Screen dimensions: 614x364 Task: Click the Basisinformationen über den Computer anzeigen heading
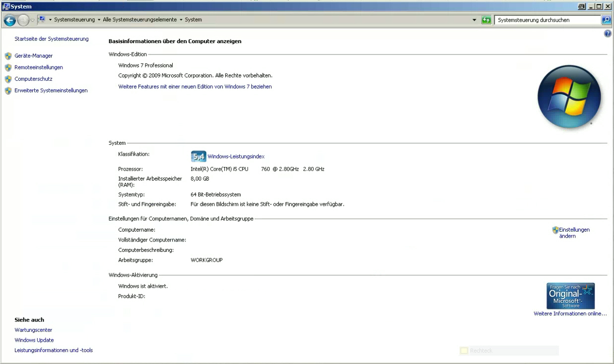click(x=175, y=41)
